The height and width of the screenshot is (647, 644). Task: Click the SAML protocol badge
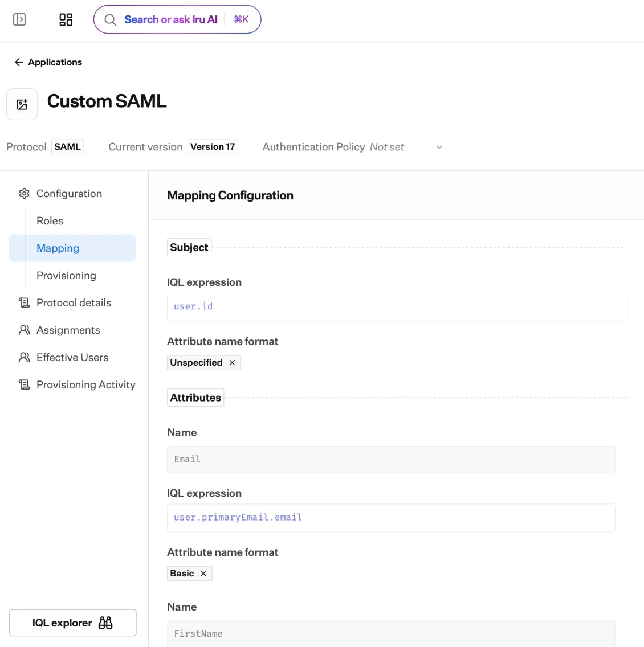click(x=68, y=147)
